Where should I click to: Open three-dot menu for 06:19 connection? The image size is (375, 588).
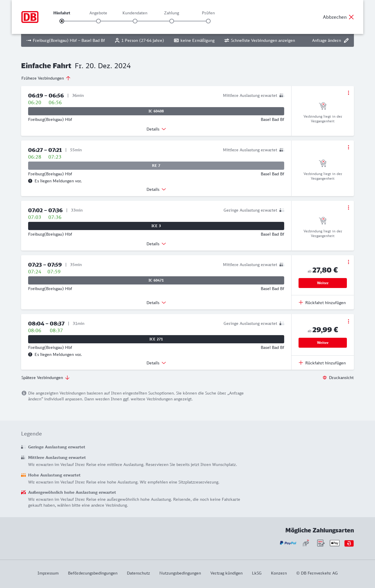(348, 93)
